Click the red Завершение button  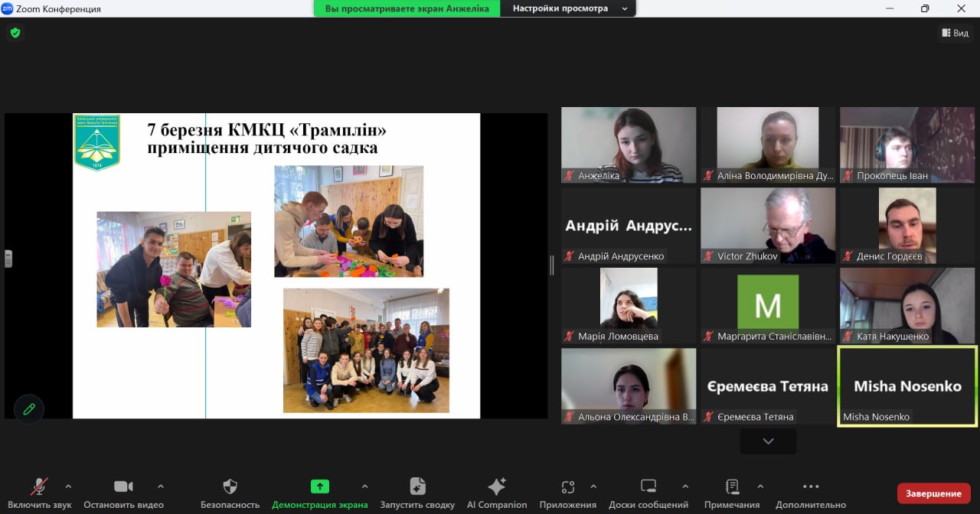point(933,493)
